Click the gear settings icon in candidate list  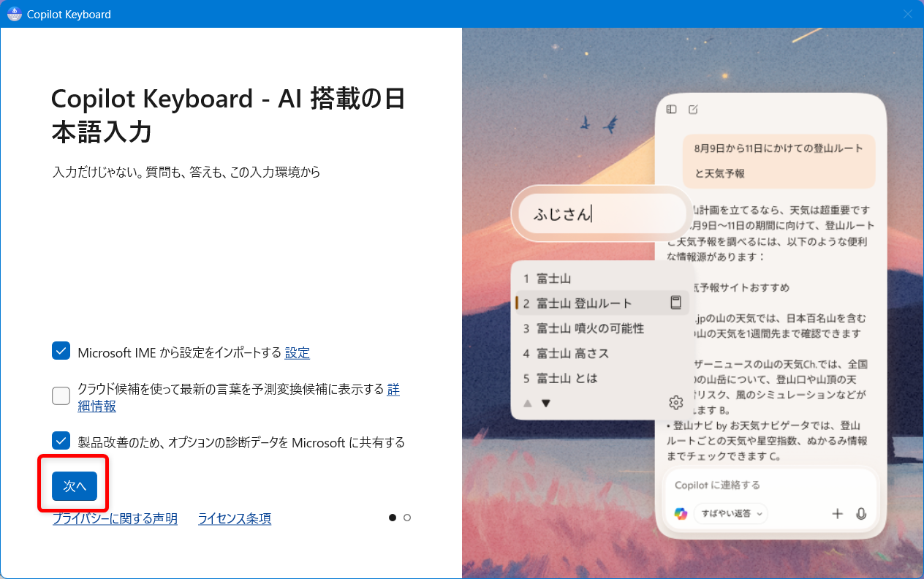coord(675,403)
